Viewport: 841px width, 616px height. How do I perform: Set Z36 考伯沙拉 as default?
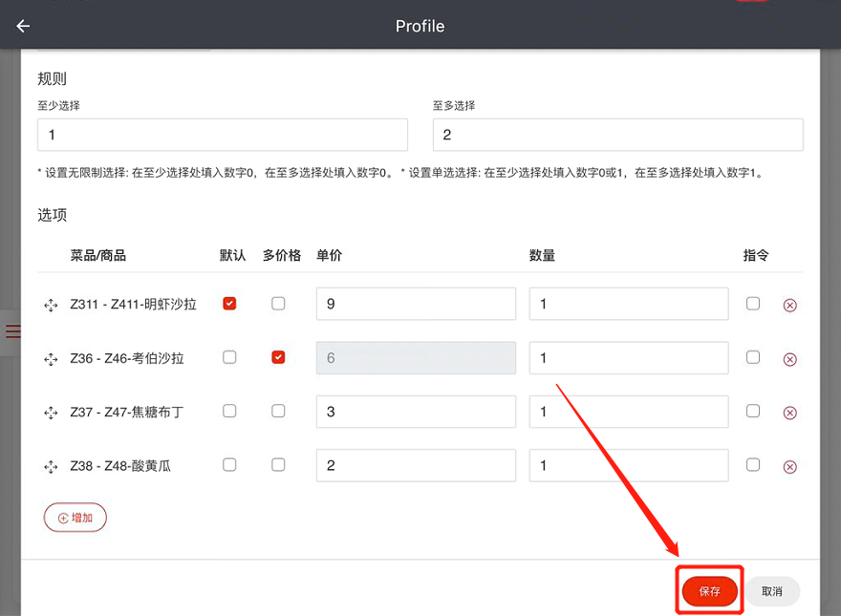point(229,357)
